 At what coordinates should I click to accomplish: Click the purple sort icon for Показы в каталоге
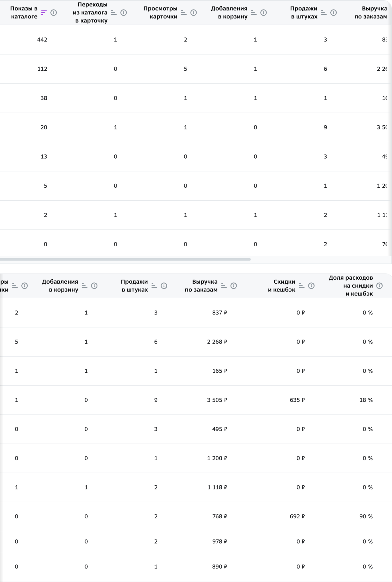(x=44, y=13)
